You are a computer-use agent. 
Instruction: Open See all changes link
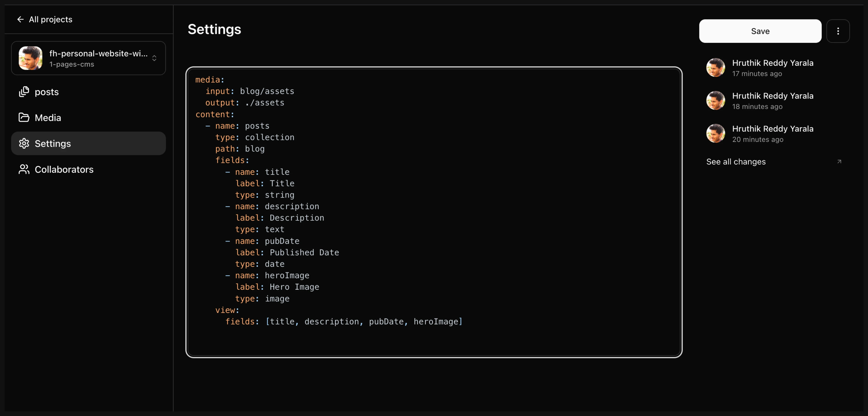[736, 162]
